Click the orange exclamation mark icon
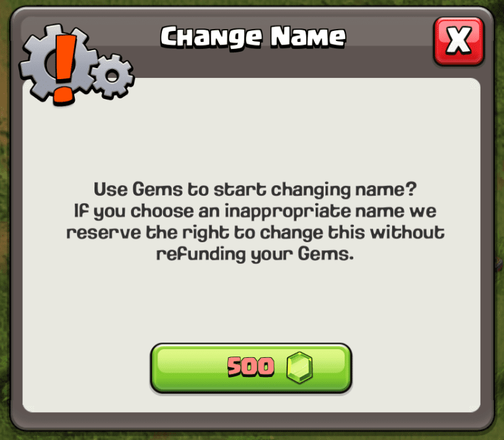Screen dimensions: 504x440 click(65, 69)
